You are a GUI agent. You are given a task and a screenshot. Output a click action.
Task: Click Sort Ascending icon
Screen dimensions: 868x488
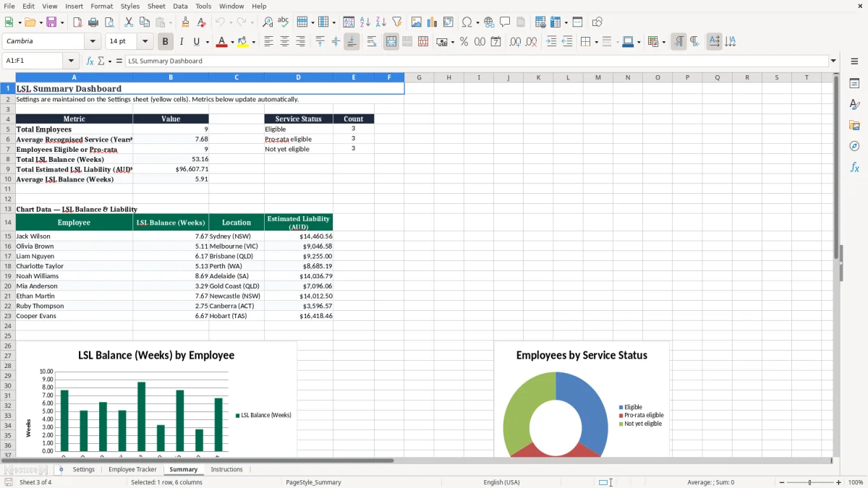click(x=365, y=22)
